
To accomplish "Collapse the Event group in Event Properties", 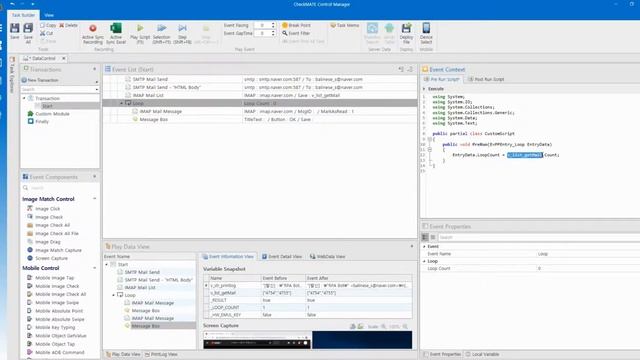I will click(x=424, y=247).
